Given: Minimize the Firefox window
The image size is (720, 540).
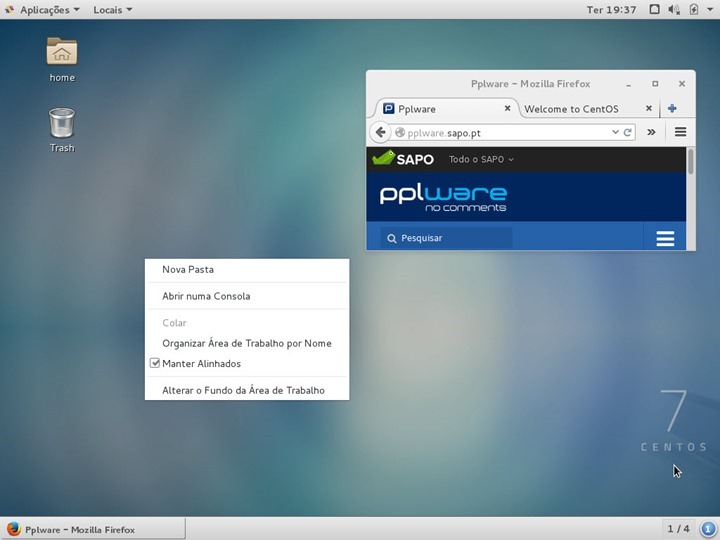Looking at the screenshot, I should (628, 84).
